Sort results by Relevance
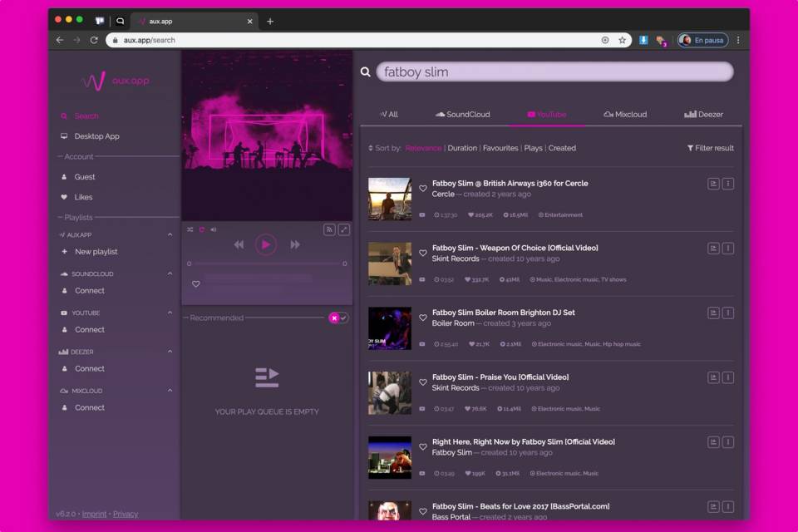798x532 pixels. (423, 148)
